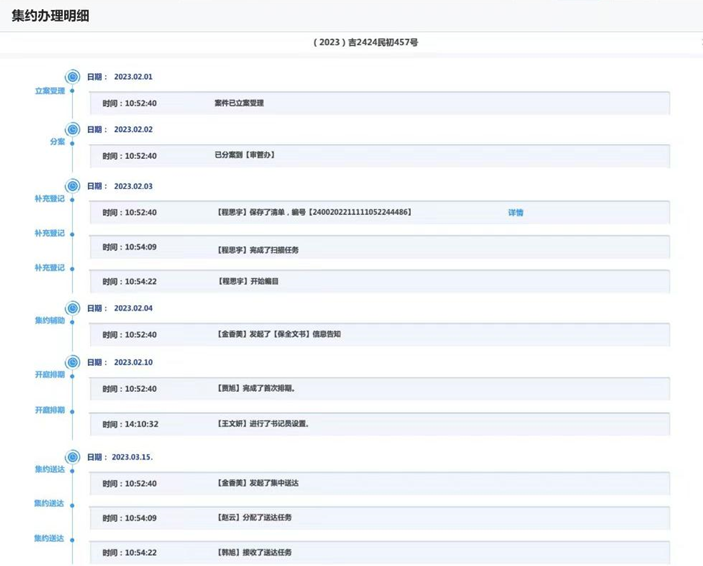
Task: Select the 分案 stage label
Action: [57, 142]
